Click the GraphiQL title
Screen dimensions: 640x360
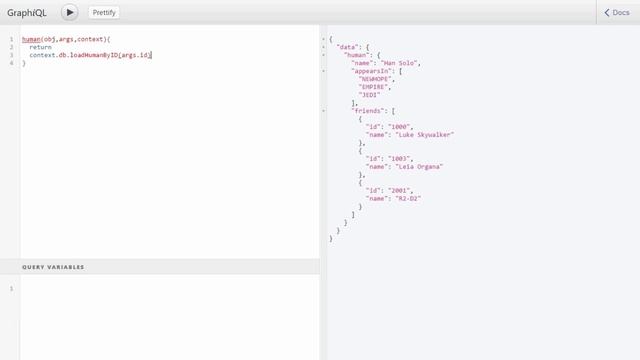click(x=27, y=13)
